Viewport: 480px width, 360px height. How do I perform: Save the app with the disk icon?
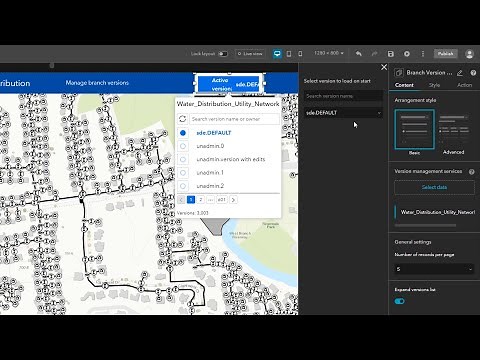pyautogui.click(x=391, y=54)
